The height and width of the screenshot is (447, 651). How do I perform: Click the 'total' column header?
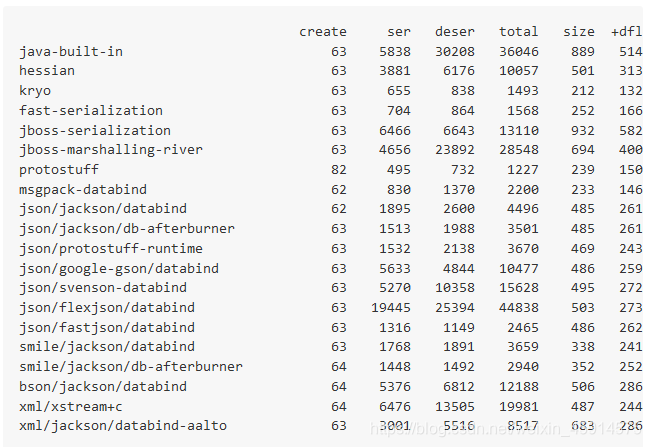click(x=518, y=32)
